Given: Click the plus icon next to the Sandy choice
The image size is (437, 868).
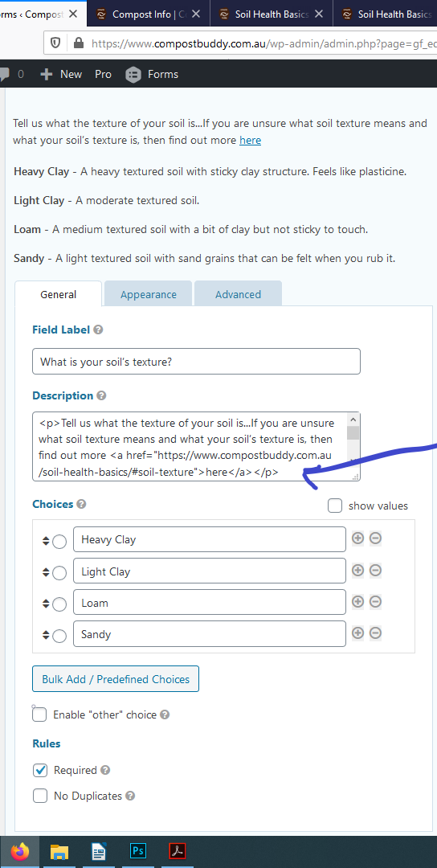Looking at the screenshot, I should pyautogui.click(x=358, y=633).
